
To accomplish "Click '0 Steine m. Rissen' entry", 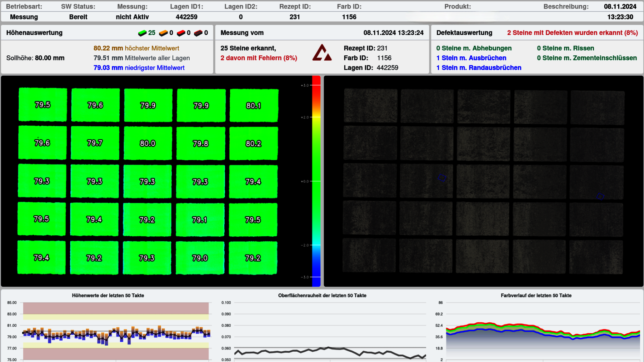I will click(x=565, y=48).
